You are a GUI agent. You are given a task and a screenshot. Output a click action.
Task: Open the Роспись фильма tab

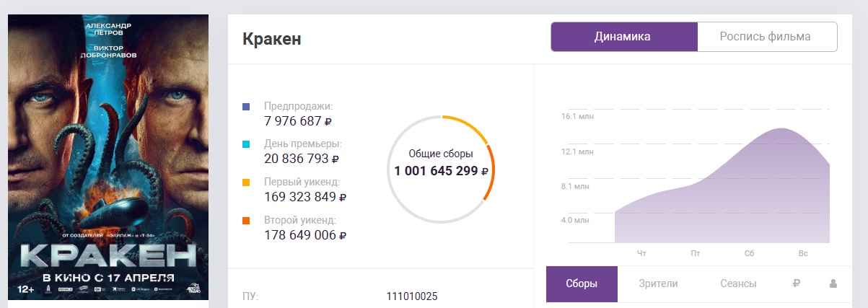pyautogui.click(x=768, y=37)
